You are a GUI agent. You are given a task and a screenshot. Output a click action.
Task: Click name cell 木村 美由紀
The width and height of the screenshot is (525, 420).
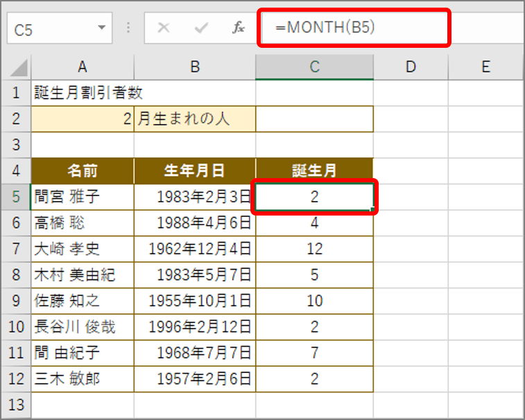[83, 274]
